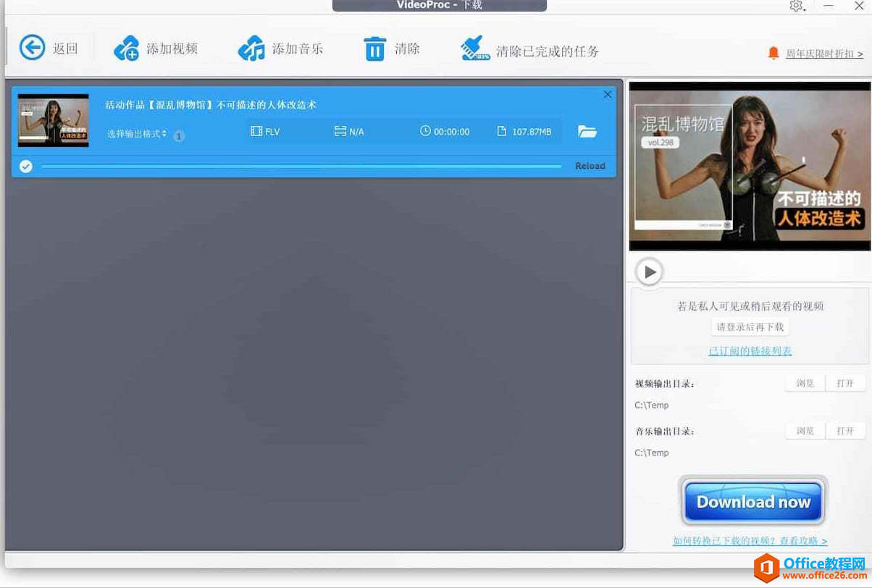872x588 pixels.
Task: Click the 添加音乐 label text
Action: point(298,49)
